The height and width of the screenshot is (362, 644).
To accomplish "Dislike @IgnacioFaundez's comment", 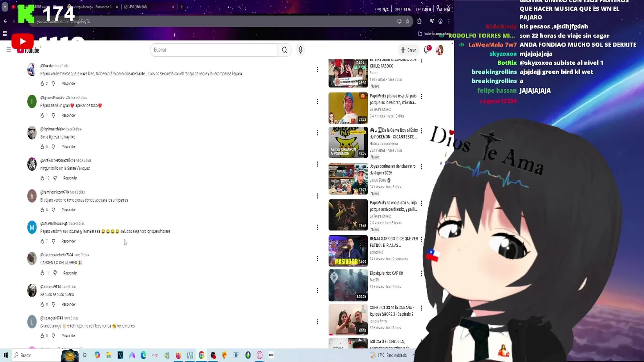I will 53,115.
